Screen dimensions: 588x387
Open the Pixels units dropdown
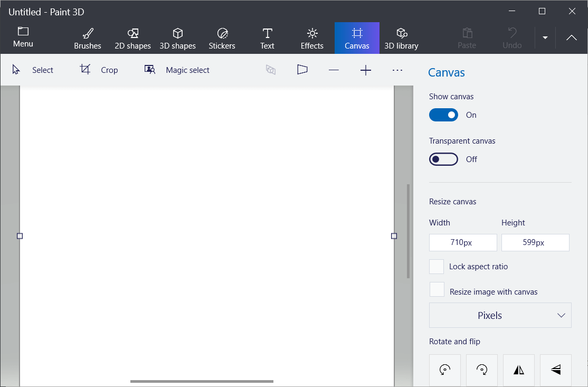coord(500,315)
